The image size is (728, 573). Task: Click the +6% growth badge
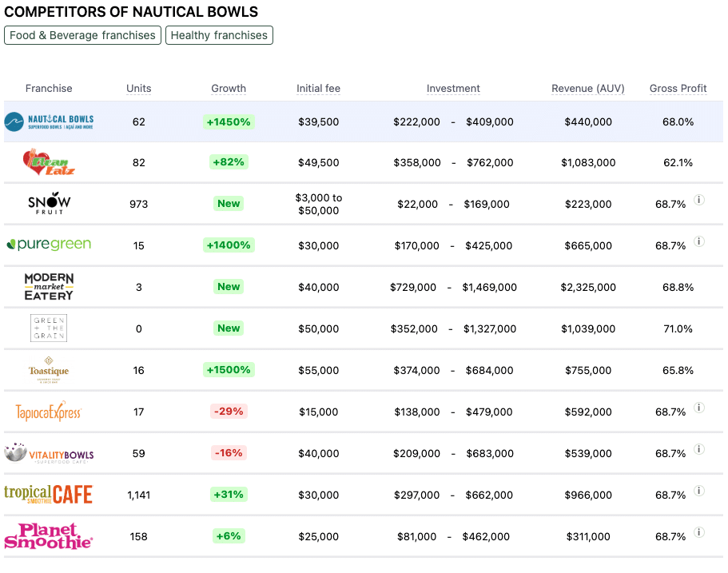tap(229, 536)
